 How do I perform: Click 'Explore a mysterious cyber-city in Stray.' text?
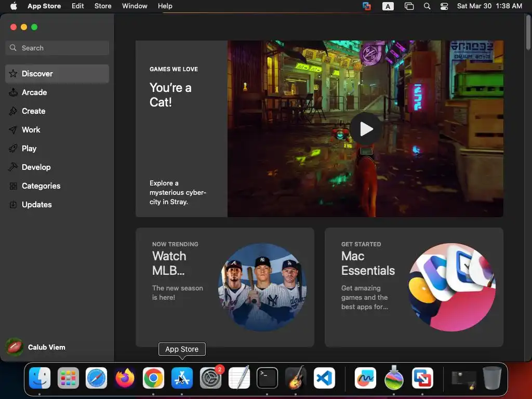coord(178,192)
